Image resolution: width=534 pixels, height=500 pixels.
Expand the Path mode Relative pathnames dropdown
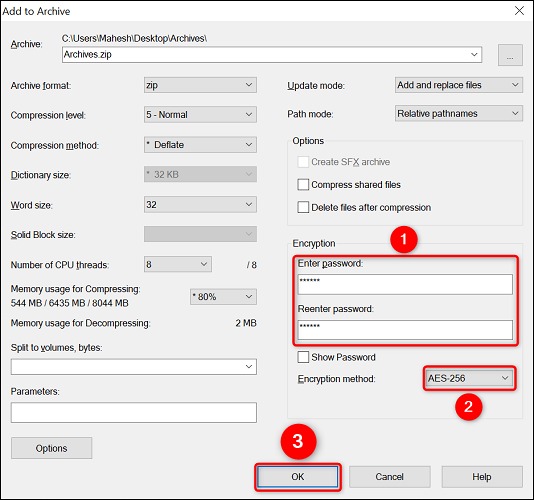pyautogui.click(x=458, y=113)
